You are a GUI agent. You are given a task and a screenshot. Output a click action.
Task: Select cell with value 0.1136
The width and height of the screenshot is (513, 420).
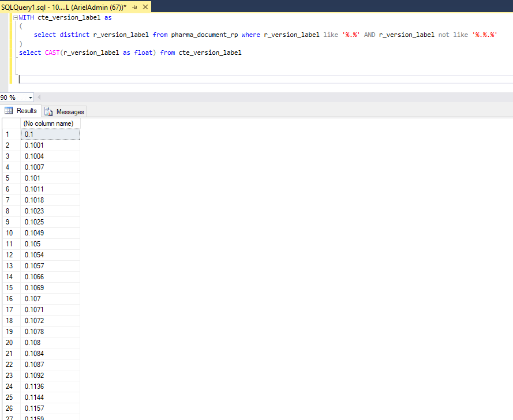click(x=50, y=387)
